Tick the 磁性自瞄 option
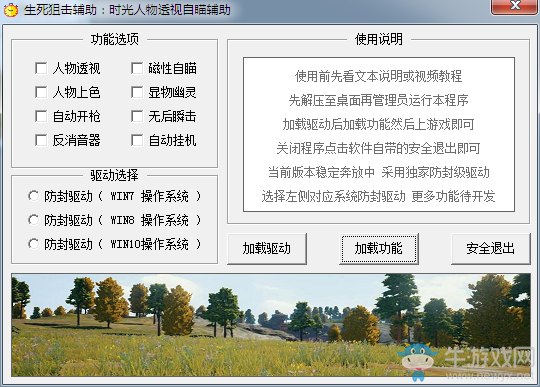 point(137,68)
